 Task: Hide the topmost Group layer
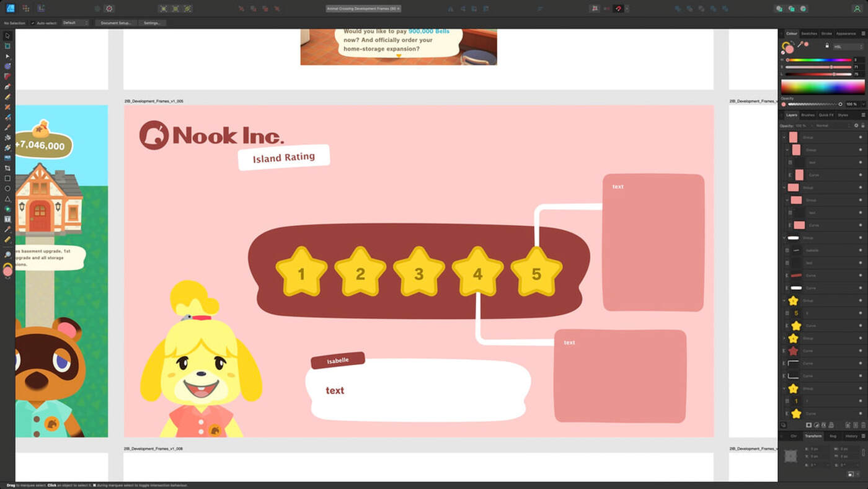[x=861, y=137]
